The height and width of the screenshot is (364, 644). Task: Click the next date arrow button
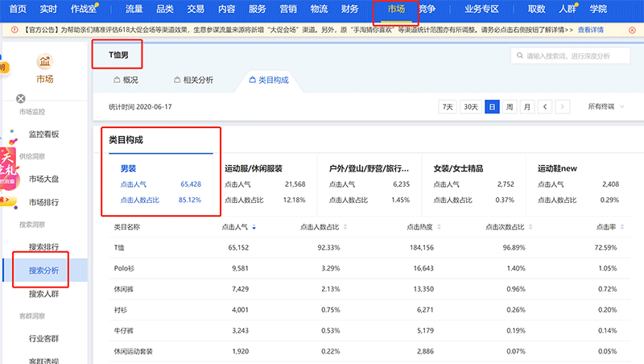click(563, 106)
